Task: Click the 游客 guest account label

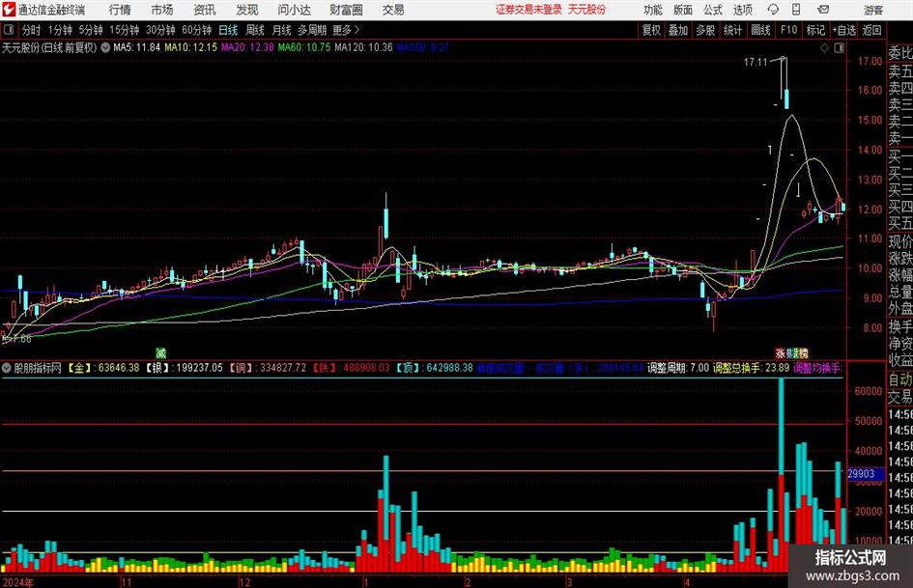Action: tap(872, 10)
